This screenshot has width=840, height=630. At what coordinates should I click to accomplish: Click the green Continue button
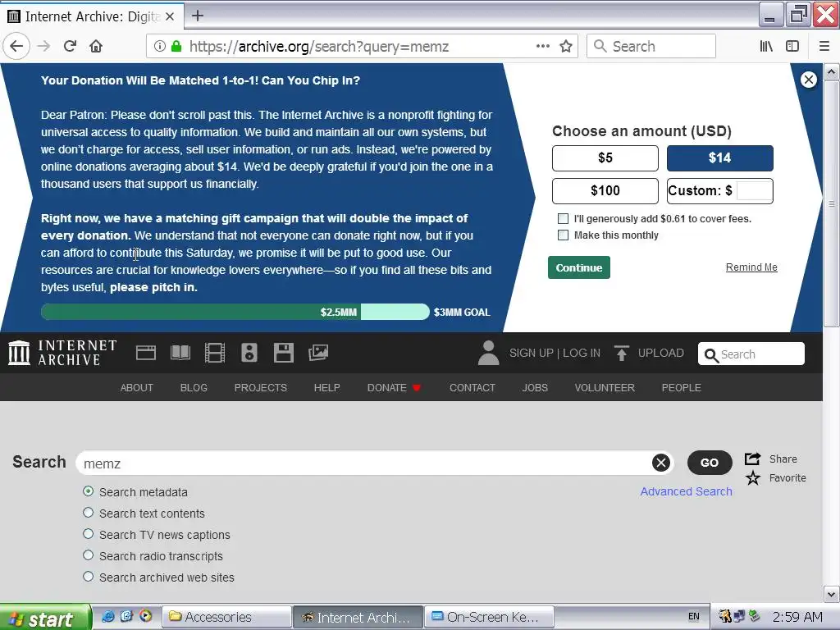point(579,267)
